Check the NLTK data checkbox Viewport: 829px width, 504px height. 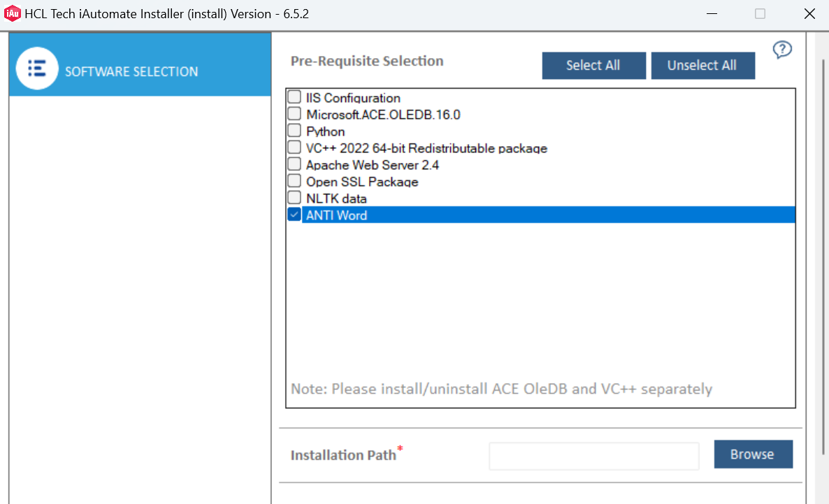pyautogui.click(x=294, y=198)
